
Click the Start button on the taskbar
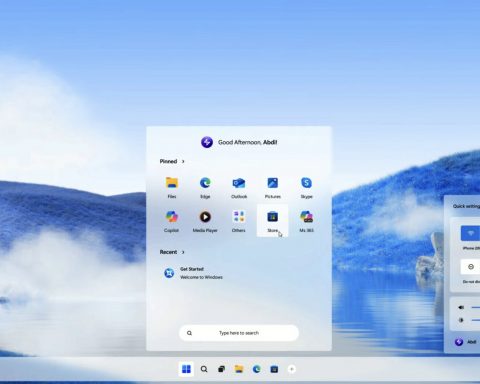[x=186, y=369]
